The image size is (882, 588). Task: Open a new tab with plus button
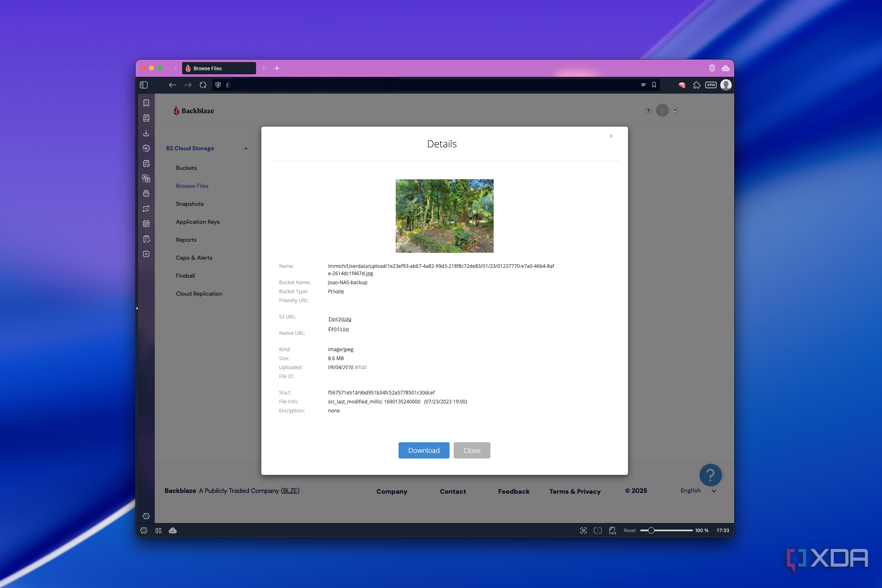pyautogui.click(x=277, y=68)
